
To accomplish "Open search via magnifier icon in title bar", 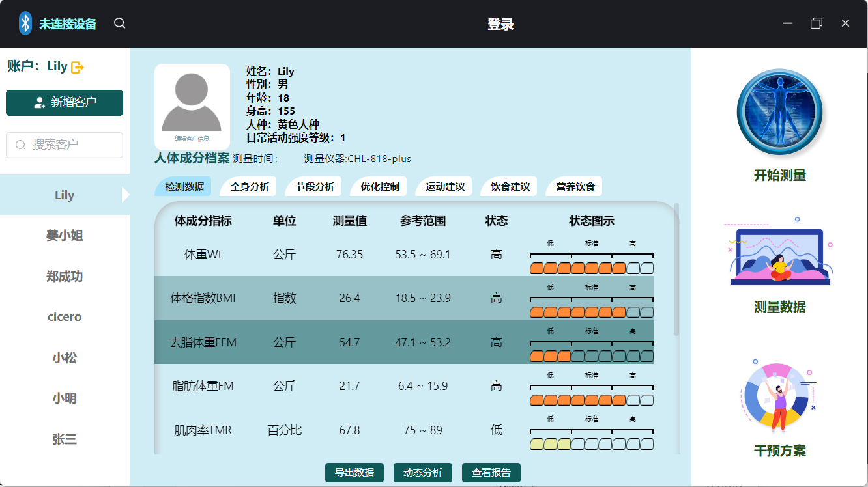I will (x=119, y=23).
